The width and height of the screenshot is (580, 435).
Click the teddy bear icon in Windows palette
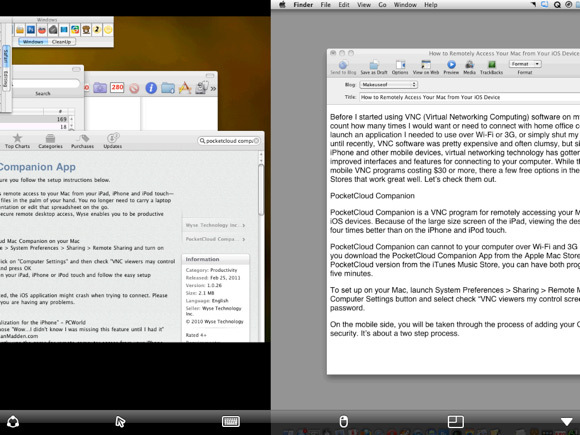point(86,30)
